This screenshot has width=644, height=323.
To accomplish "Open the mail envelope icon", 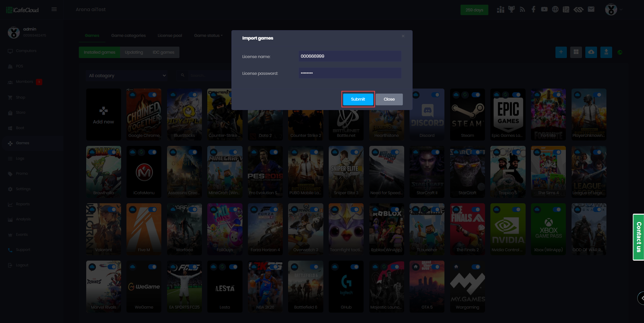I will tap(591, 9).
